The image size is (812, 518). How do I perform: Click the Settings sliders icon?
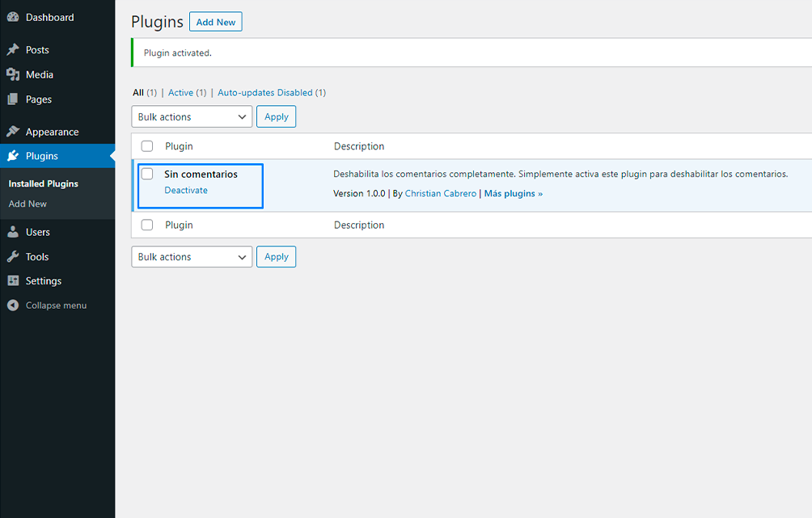click(x=13, y=280)
